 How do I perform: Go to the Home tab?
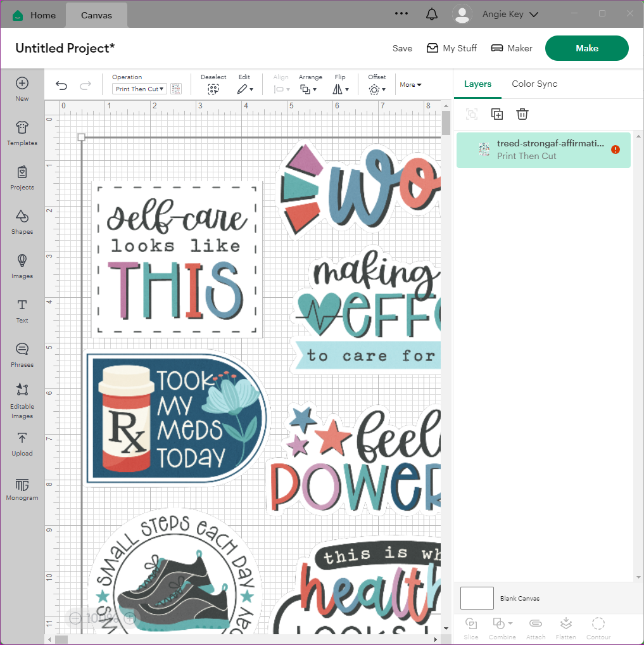point(34,15)
